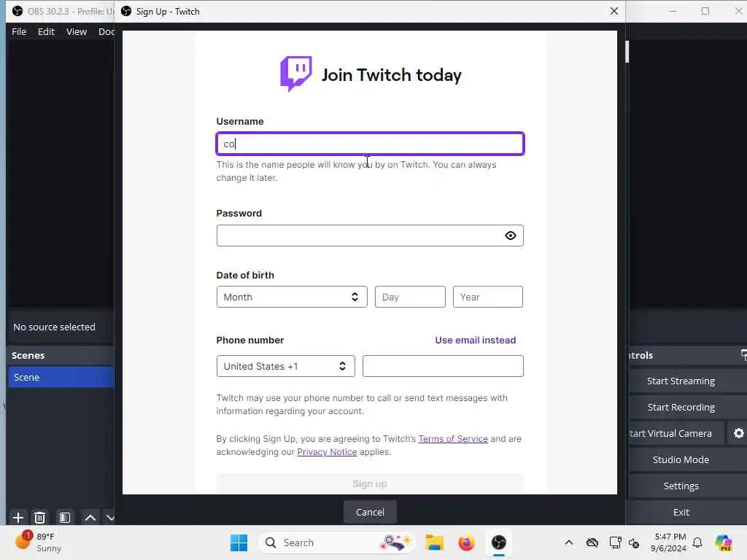Open the notification bell icon
The width and height of the screenshot is (747, 560).
[x=697, y=542]
